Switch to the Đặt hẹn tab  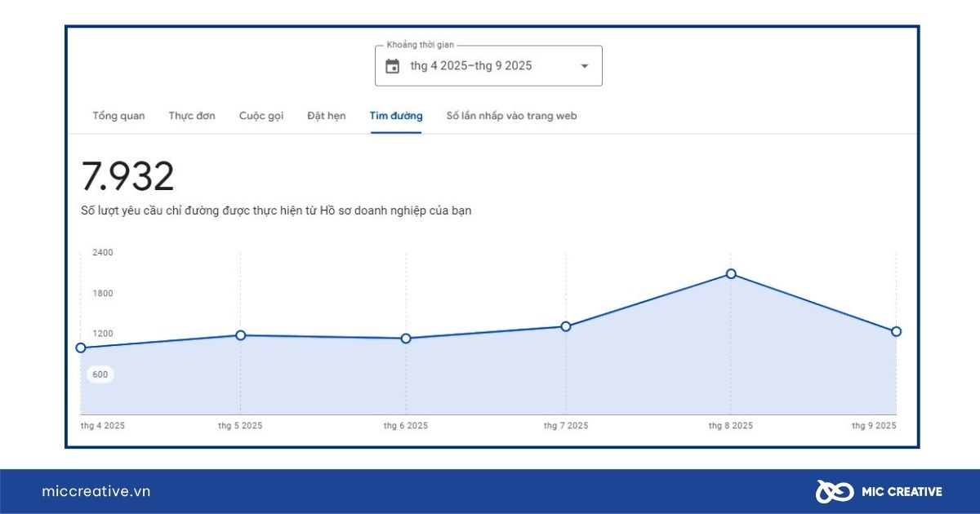325,116
